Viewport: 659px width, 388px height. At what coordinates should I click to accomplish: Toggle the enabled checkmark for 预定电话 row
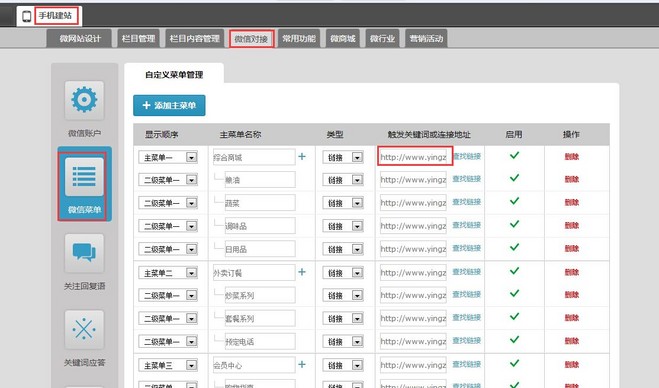pyautogui.click(x=514, y=340)
